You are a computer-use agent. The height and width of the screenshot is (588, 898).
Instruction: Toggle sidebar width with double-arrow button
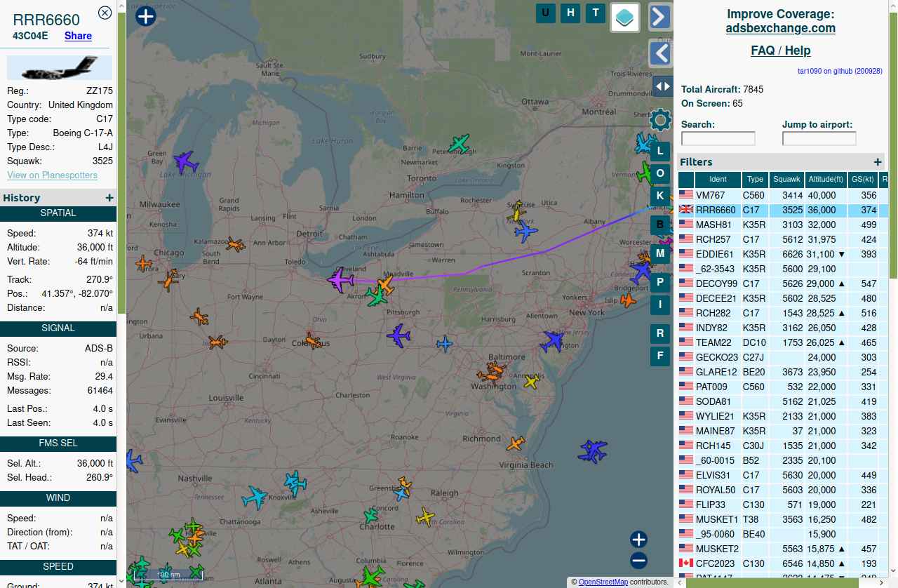[x=662, y=86]
